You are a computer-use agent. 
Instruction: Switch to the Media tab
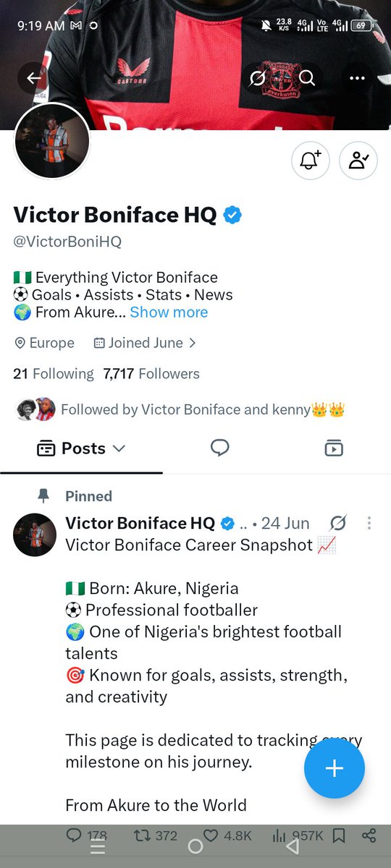pos(334,448)
